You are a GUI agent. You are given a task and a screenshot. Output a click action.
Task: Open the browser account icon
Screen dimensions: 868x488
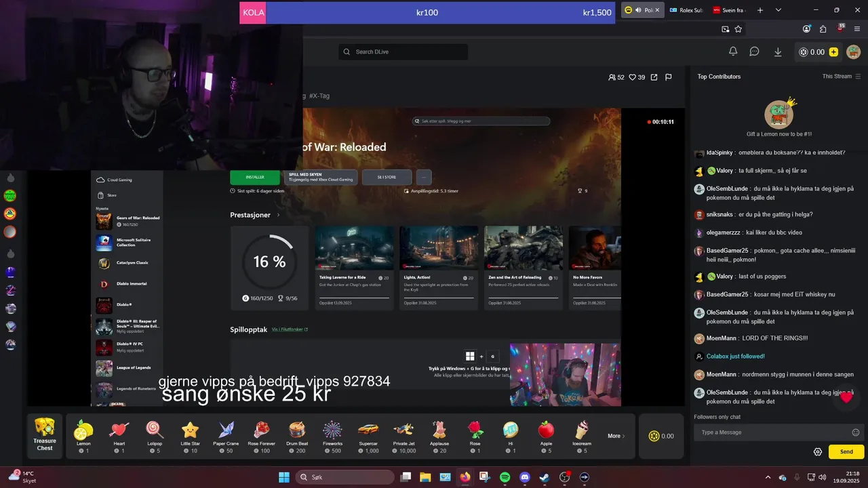[x=806, y=29]
